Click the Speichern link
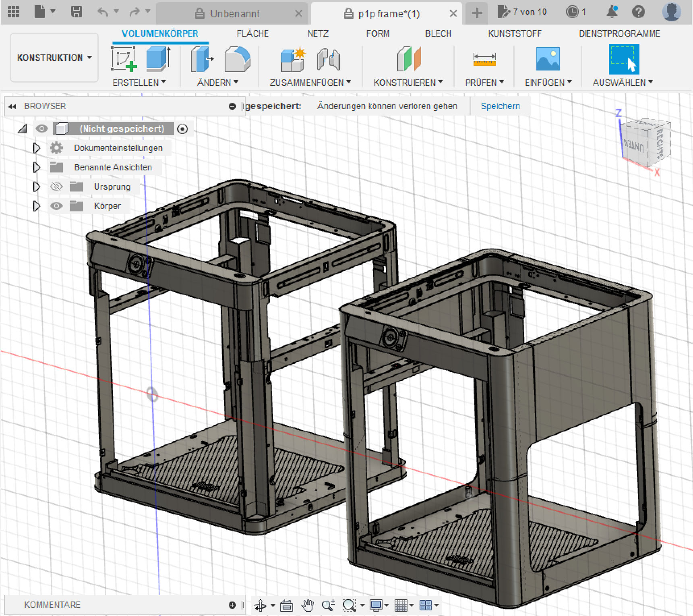This screenshot has width=693, height=616. click(500, 106)
